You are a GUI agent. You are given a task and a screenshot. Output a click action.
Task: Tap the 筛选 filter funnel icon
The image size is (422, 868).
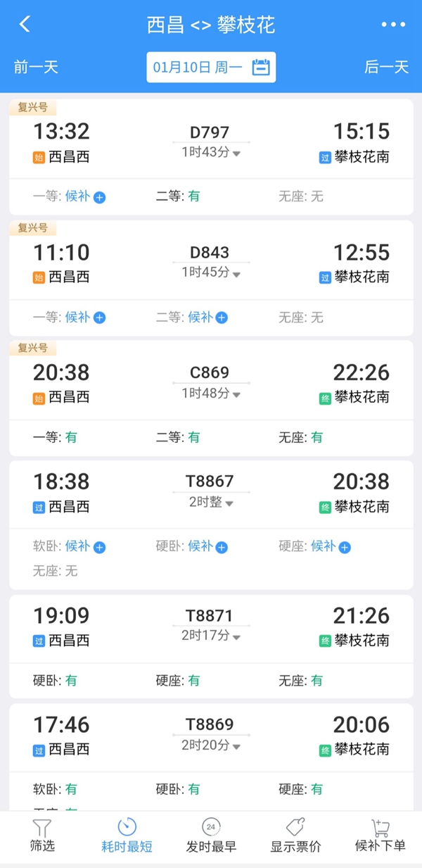(x=42, y=828)
